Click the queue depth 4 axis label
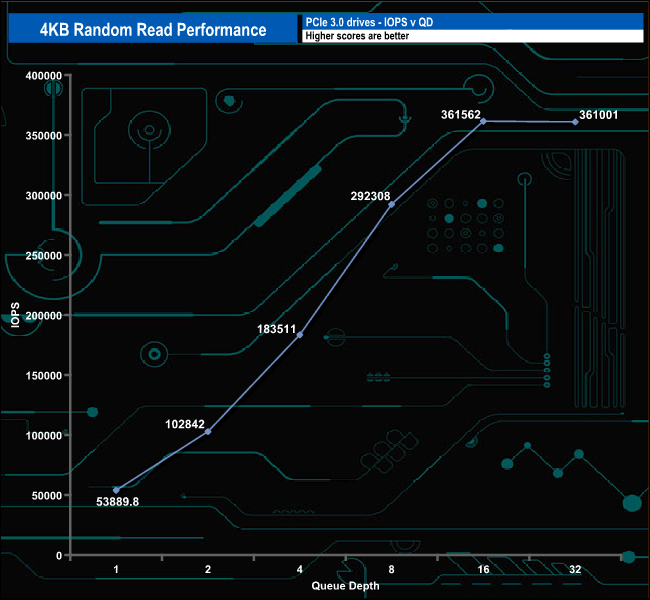 [x=300, y=569]
